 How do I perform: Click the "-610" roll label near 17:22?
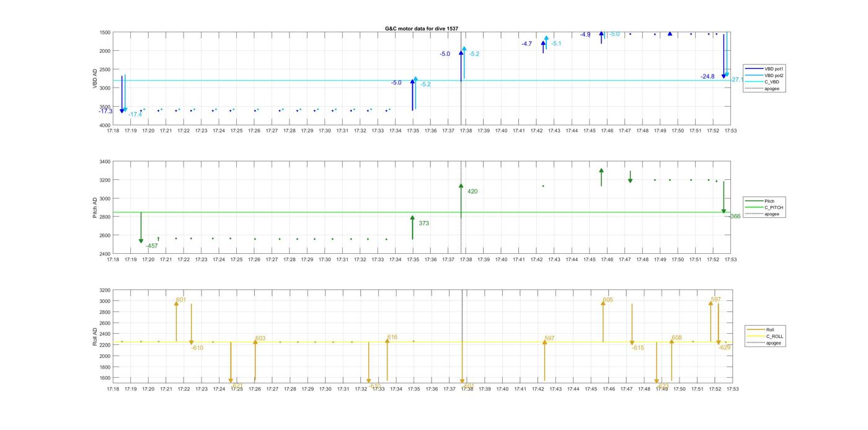197,348
